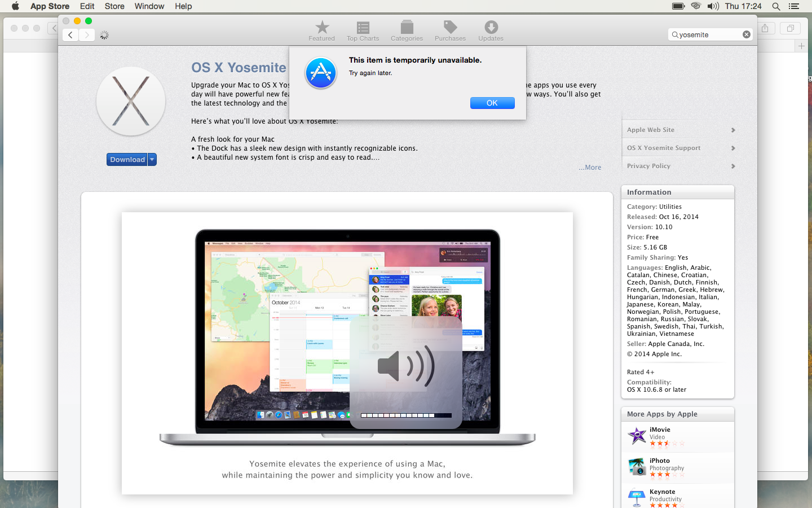Viewport: 812px width, 508px height.
Task: Click the battery status icon
Action: pos(678,6)
